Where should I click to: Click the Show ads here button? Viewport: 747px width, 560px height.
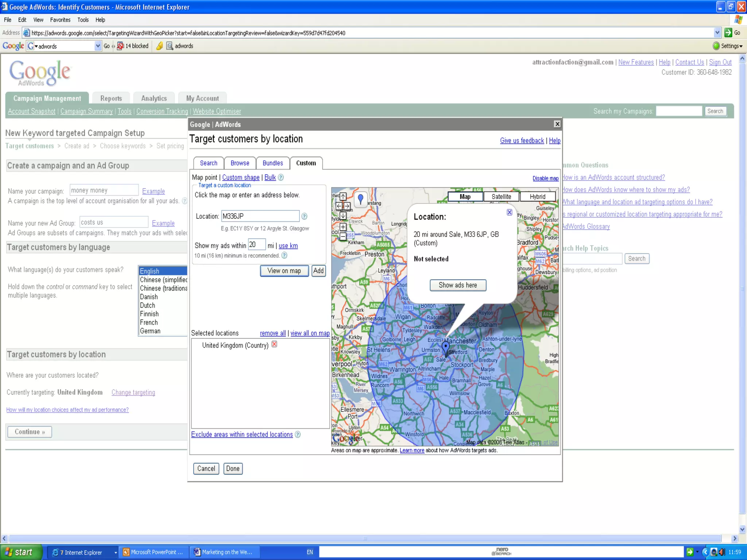pos(457,285)
